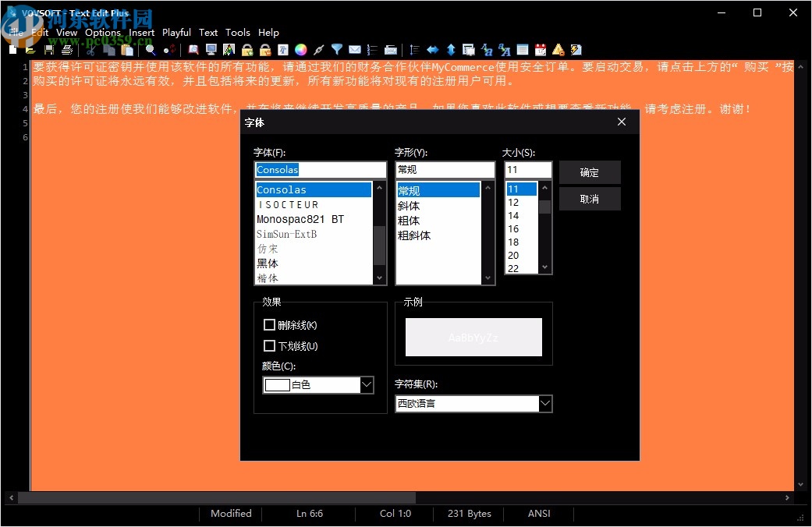This screenshot has height=527, width=812.
Task: Click the New document toolbar icon
Action: coord(12,49)
